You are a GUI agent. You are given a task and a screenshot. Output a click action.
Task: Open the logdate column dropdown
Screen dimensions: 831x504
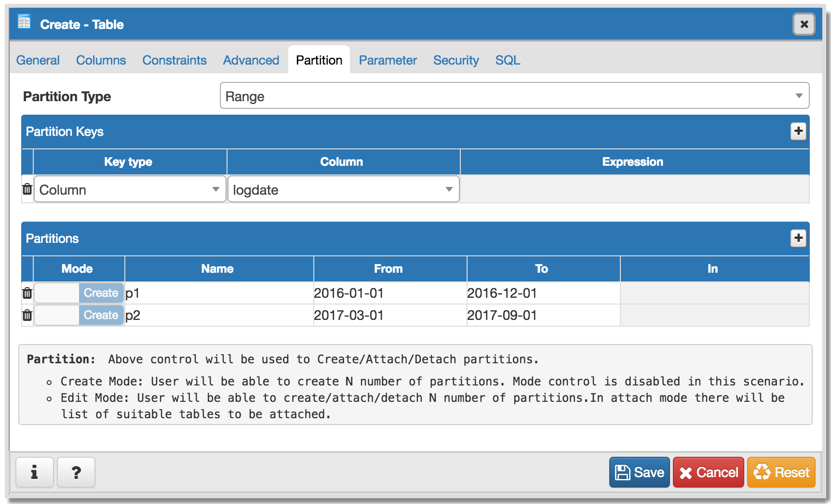click(x=343, y=189)
